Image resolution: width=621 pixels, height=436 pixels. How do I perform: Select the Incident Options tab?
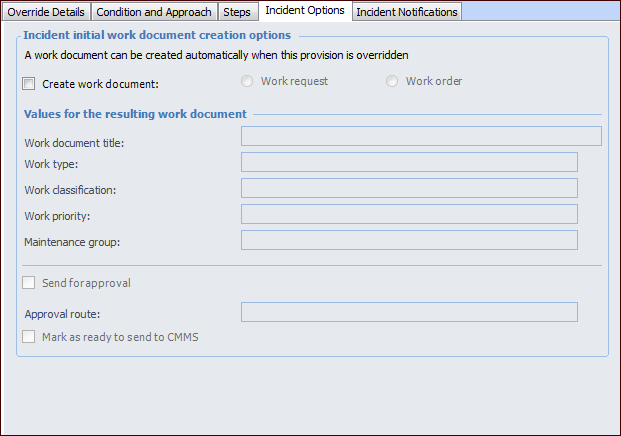pyautogui.click(x=305, y=11)
